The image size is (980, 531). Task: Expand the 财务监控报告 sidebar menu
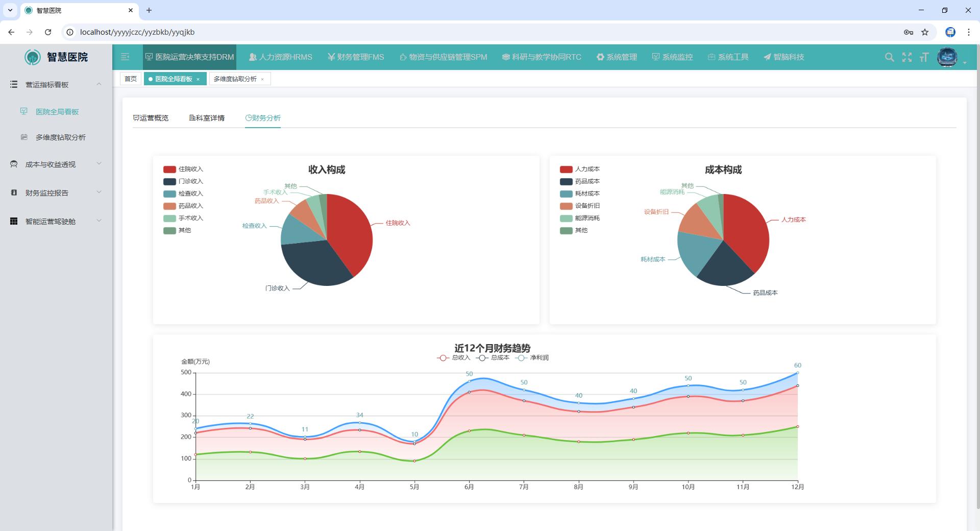point(56,193)
